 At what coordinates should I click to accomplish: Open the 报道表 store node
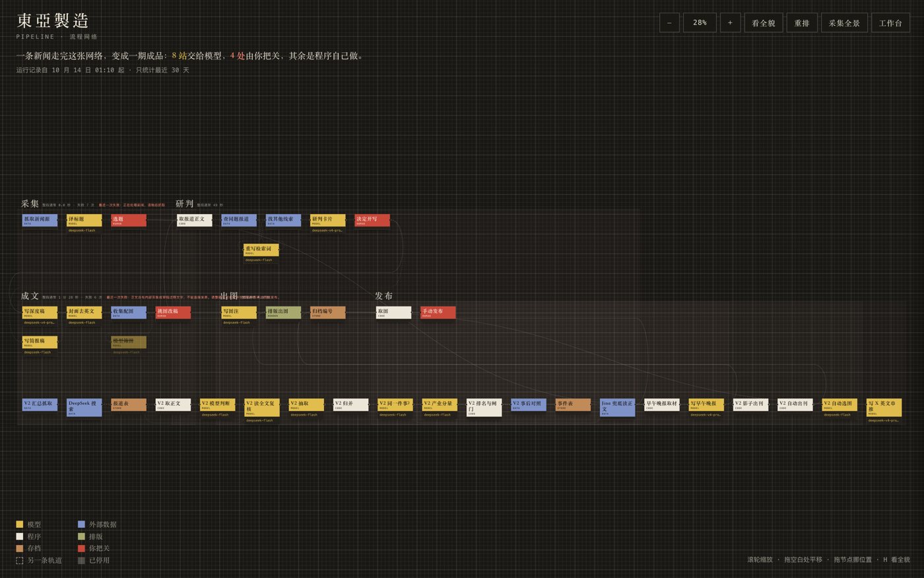click(x=129, y=405)
